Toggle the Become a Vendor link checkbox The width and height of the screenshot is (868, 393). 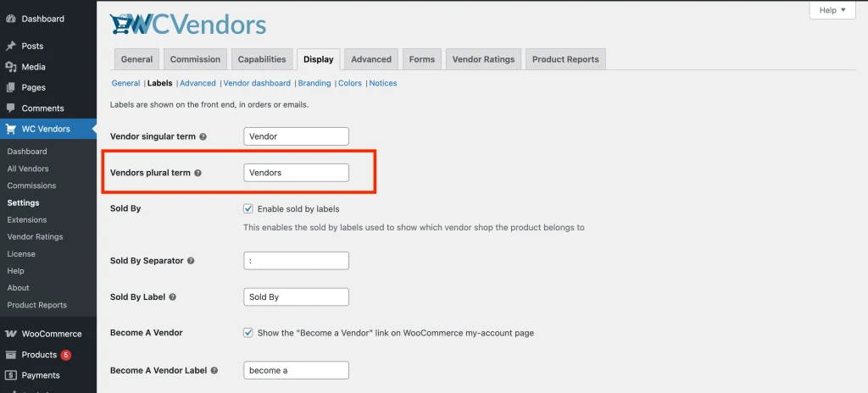248,333
